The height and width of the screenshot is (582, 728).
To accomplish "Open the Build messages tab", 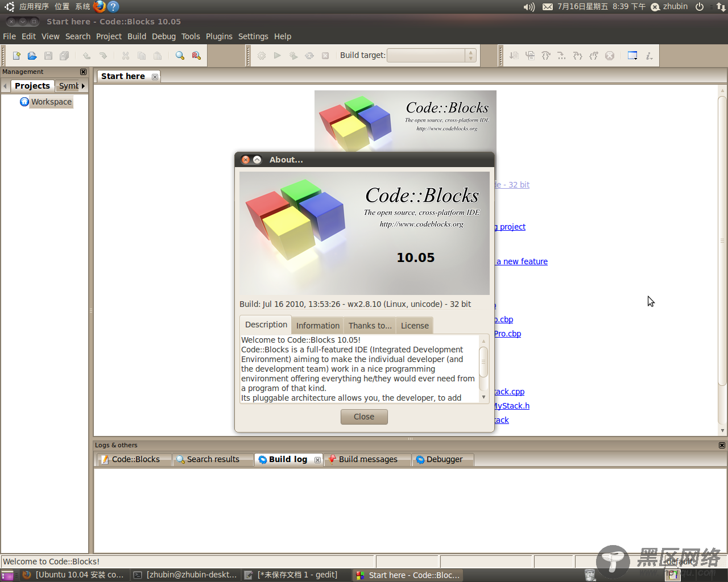I will coord(367,459).
